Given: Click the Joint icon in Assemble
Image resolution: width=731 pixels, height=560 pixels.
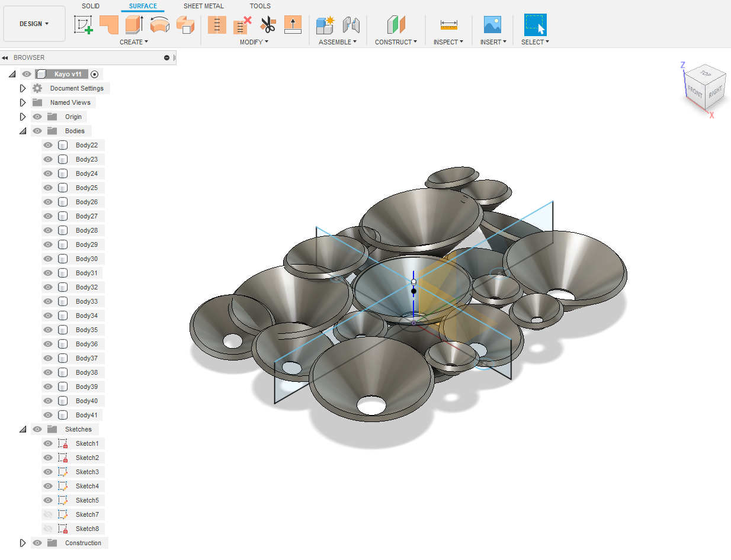Looking at the screenshot, I should tap(351, 24).
